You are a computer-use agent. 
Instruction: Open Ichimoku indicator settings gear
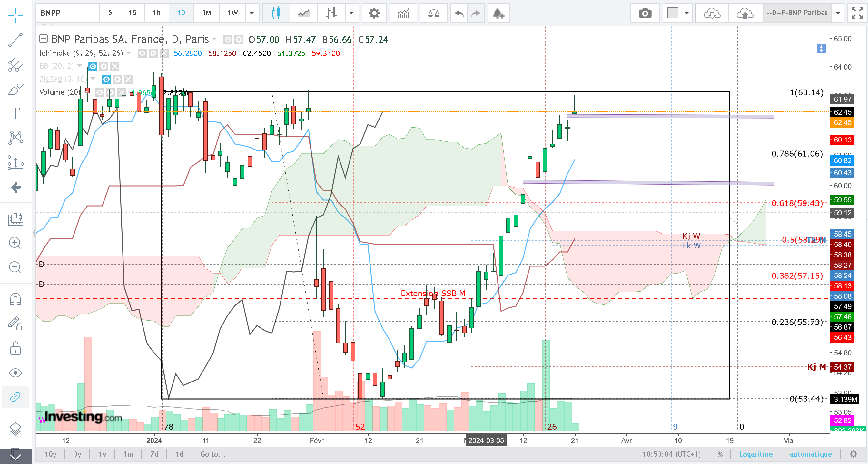153,53
